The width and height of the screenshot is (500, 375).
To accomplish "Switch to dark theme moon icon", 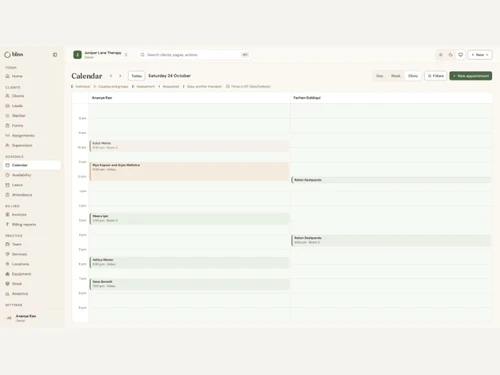I will pyautogui.click(x=451, y=55).
